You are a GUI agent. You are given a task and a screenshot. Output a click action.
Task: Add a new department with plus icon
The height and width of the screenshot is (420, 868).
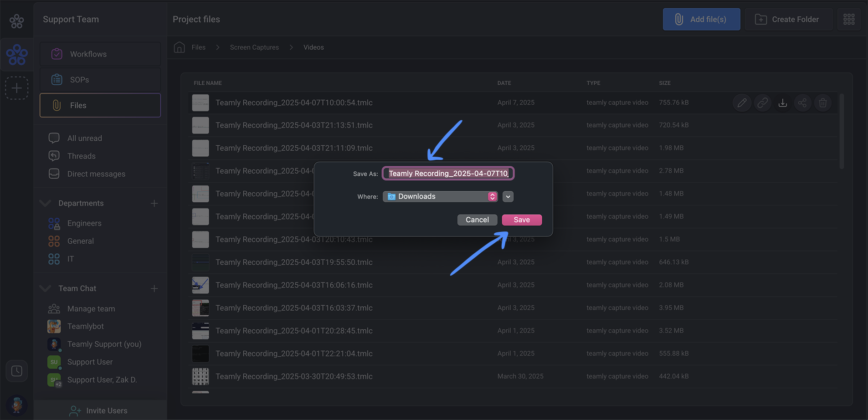[154, 203]
